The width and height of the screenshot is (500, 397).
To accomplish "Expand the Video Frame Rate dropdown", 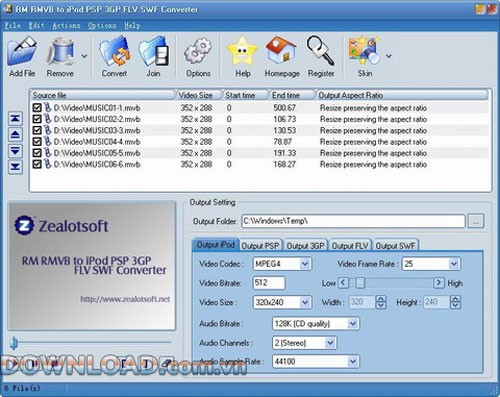I will point(453,264).
